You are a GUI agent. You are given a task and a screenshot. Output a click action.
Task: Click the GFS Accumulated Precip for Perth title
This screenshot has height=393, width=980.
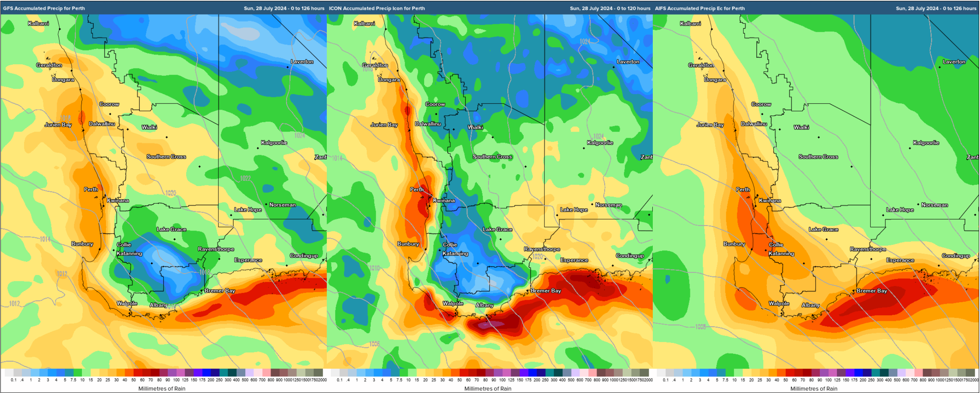44,8
